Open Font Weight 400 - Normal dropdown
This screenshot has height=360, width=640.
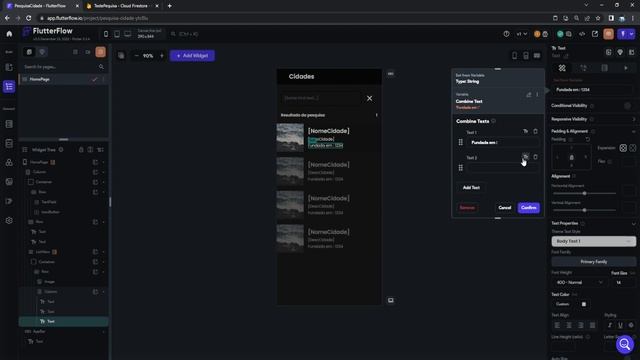point(580,282)
